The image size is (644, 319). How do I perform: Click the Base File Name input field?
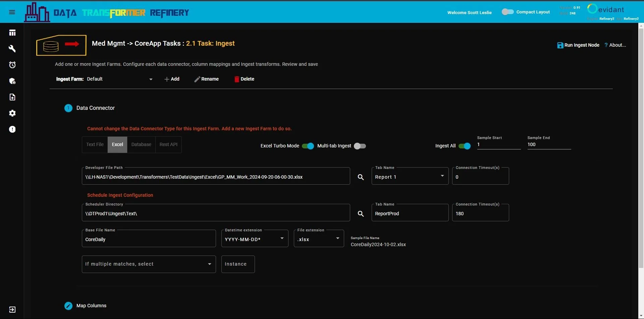tap(149, 239)
